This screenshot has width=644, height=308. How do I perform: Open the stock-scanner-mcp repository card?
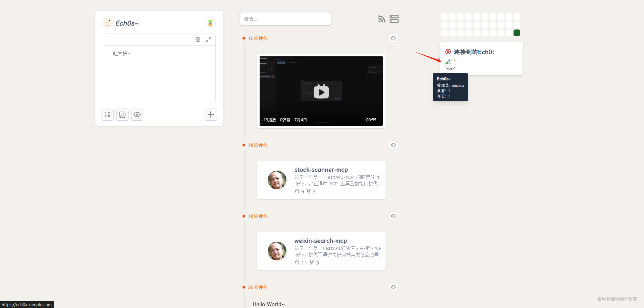click(x=321, y=180)
